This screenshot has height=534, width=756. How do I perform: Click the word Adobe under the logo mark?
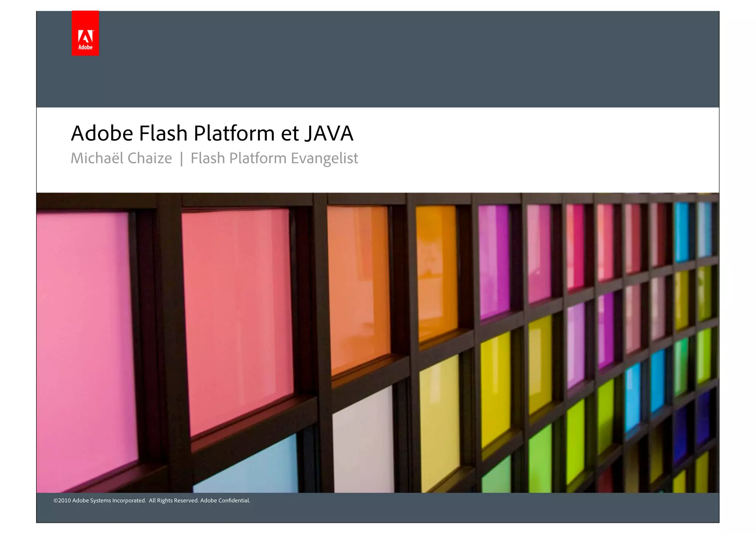coord(85,48)
